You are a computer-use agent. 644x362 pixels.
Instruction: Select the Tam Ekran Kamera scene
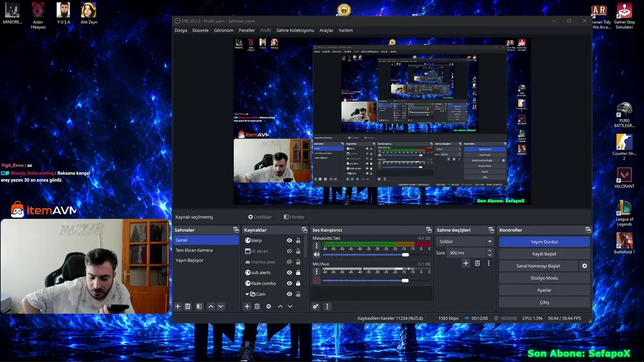pos(206,250)
